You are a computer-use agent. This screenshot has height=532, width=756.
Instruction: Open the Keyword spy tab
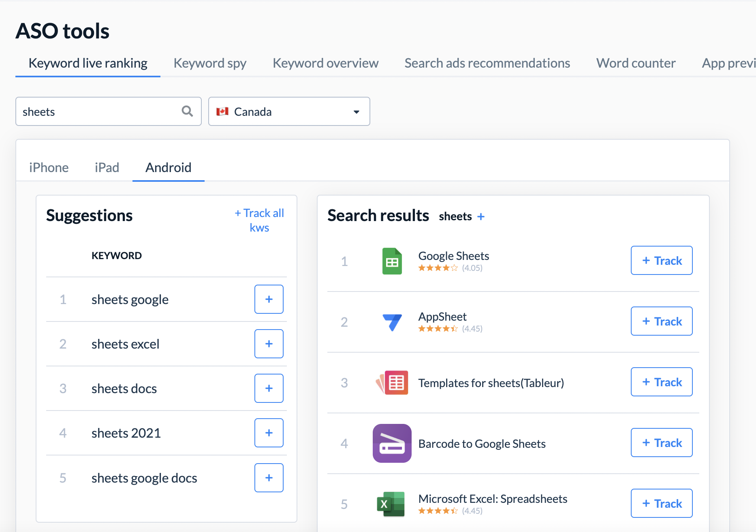210,63
